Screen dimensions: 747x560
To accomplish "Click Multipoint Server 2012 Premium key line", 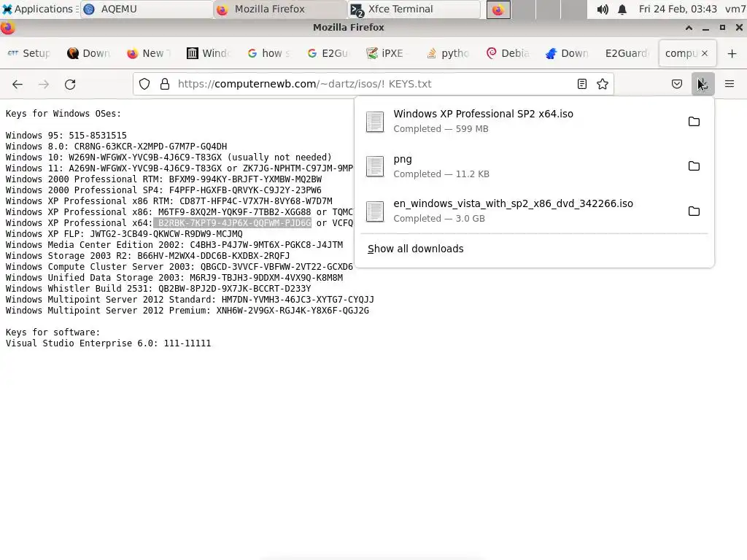I will (x=187, y=311).
